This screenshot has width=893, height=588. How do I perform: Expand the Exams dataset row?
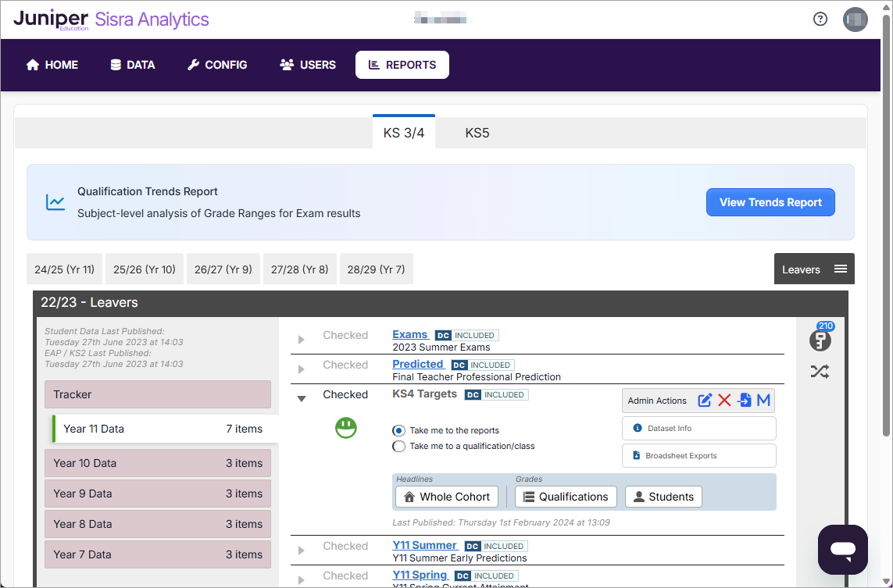pyautogui.click(x=302, y=340)
